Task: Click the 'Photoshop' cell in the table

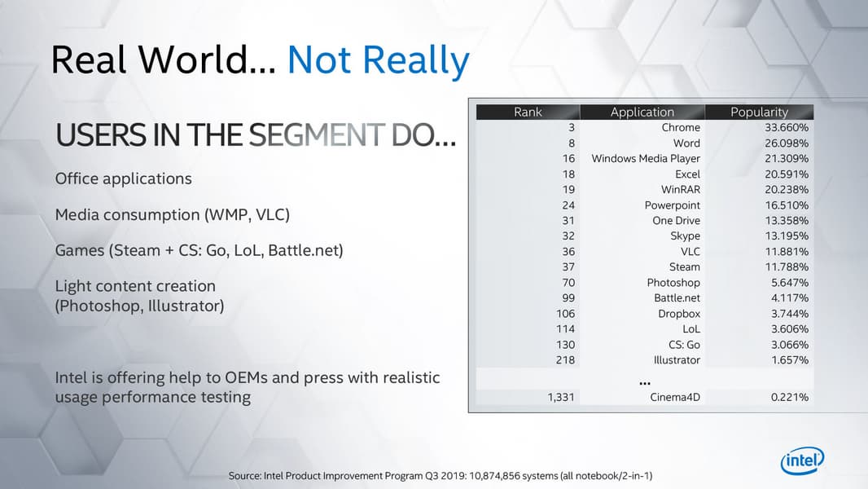Action: pyautogui.click(x=673, y=283)
